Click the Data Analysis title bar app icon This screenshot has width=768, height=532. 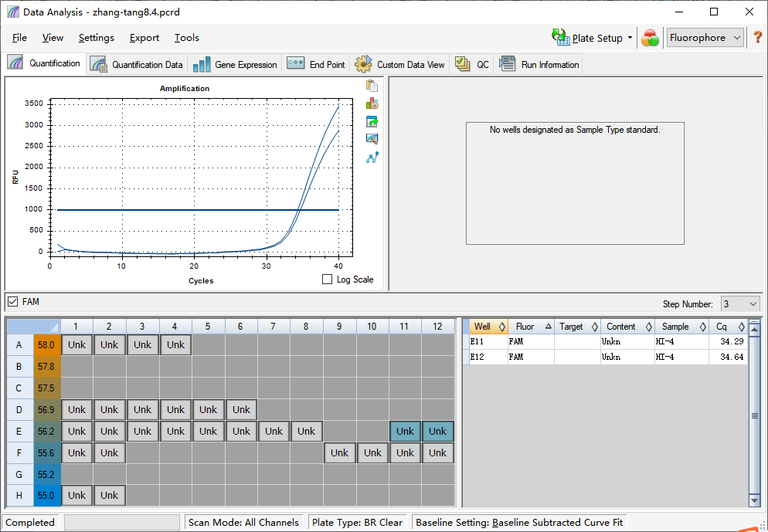point(12,12)
